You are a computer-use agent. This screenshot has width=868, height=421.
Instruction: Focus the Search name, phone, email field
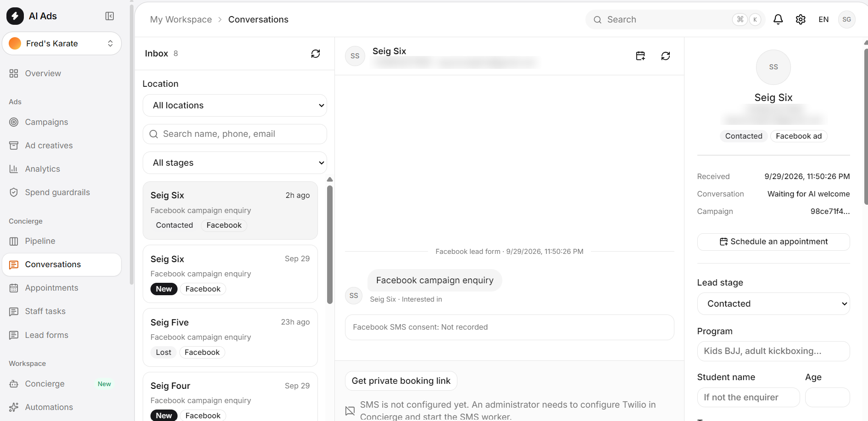click(235, 134)
